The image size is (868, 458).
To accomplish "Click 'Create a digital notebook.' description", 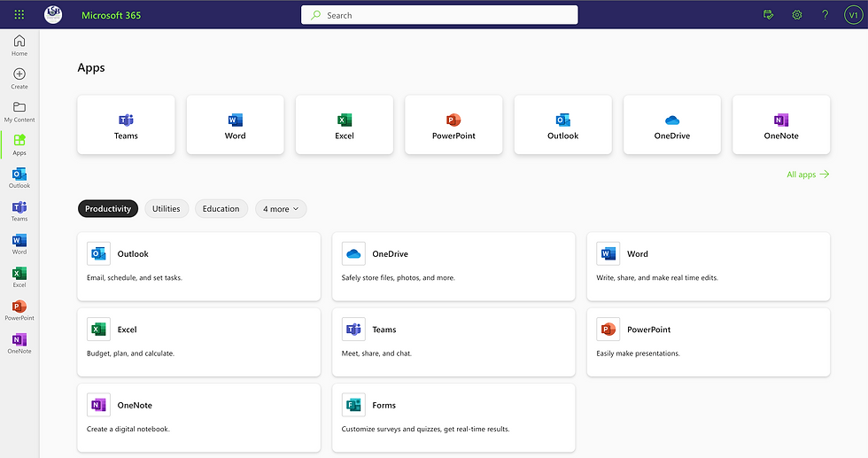I will [x=128, y=429].
